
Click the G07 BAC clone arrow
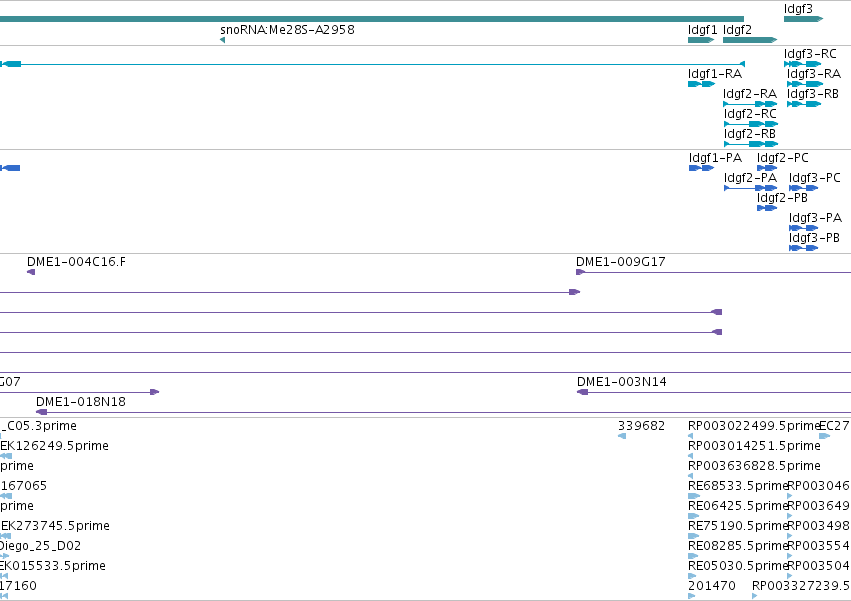pos(79,392)
